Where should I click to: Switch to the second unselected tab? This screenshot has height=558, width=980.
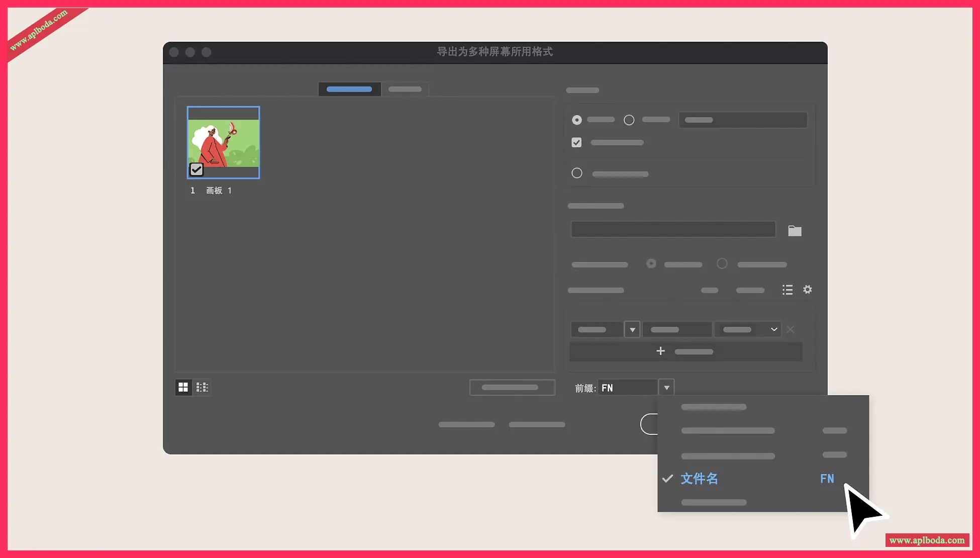coord(405,89)
